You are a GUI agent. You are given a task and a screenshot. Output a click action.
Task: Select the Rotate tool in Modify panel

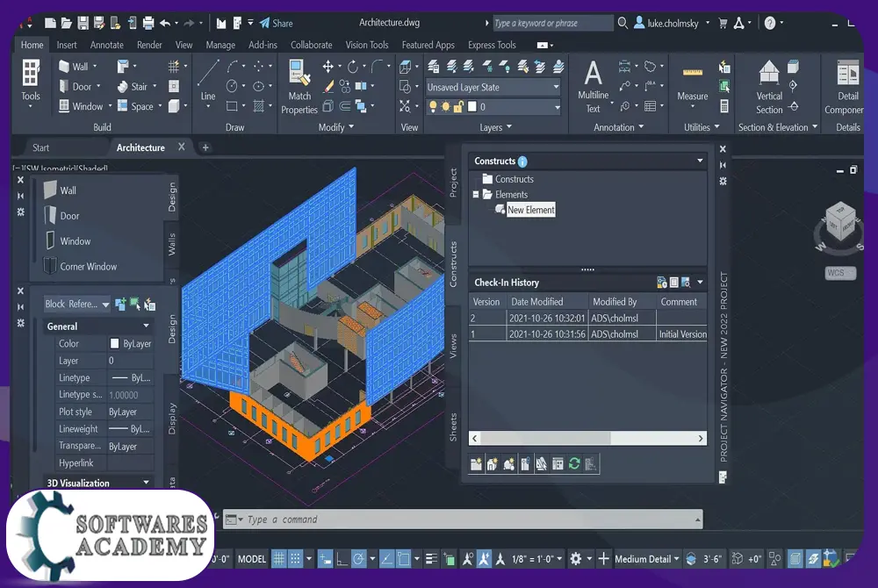pyautogui.click(x=353, y=67)
